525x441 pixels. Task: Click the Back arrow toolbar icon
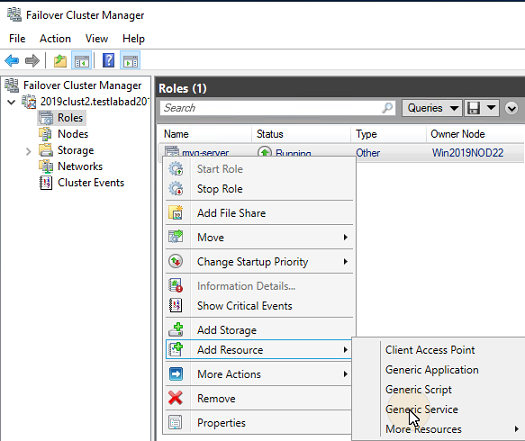coord(12,61)
